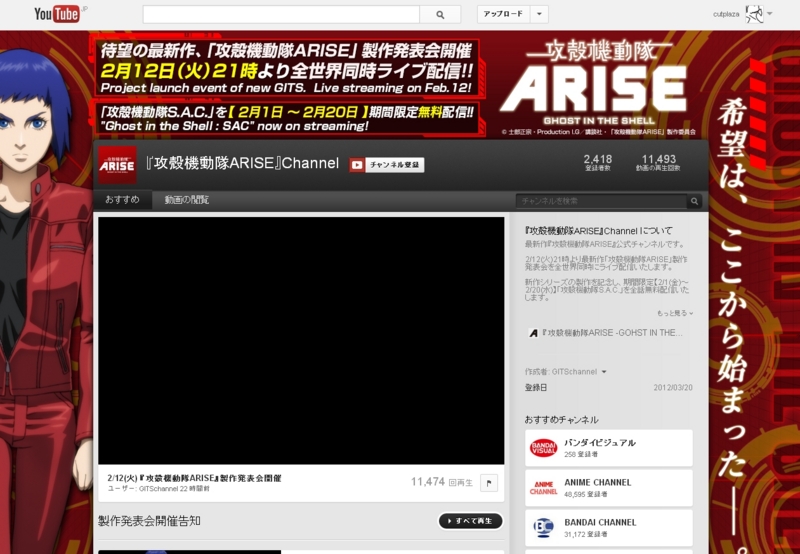Focus the YouTube search field
The image size is (800, 554).
coord(281,15)
